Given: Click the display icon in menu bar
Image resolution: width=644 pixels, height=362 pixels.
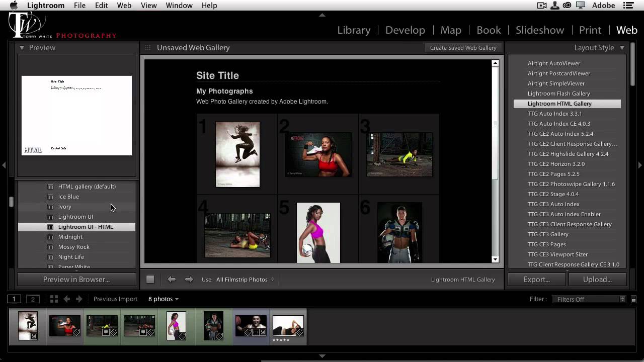Looking at the screenshot, I should [581, 6].
